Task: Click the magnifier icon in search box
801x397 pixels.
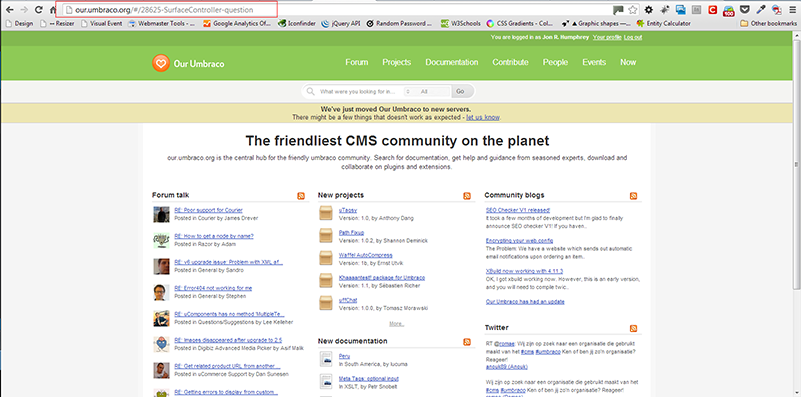Action: (310, 91)
